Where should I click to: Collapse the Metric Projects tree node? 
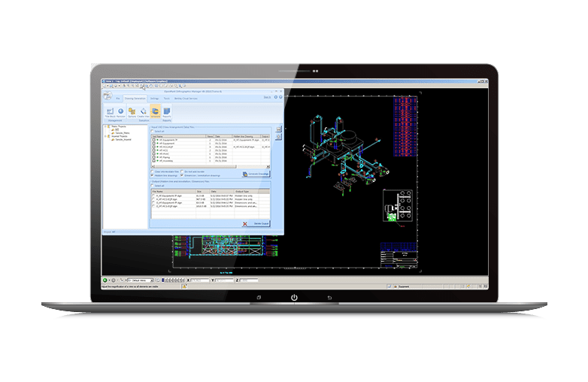[105, 127]
